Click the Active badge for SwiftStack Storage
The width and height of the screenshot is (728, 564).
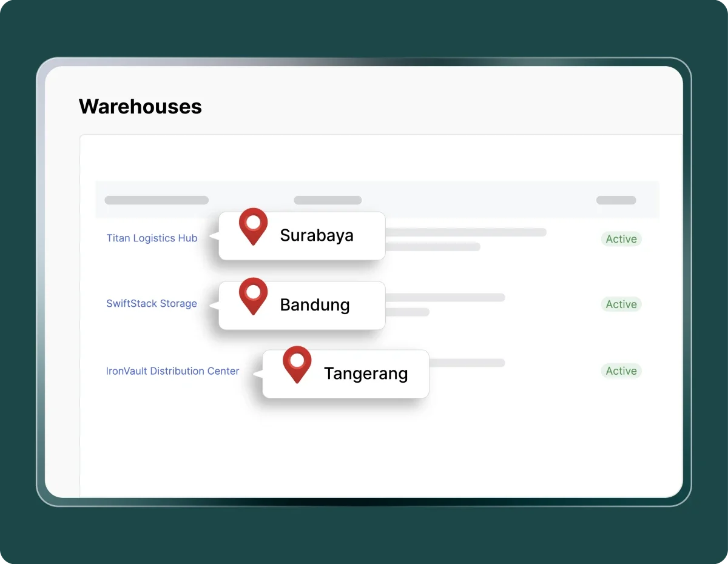621,304
